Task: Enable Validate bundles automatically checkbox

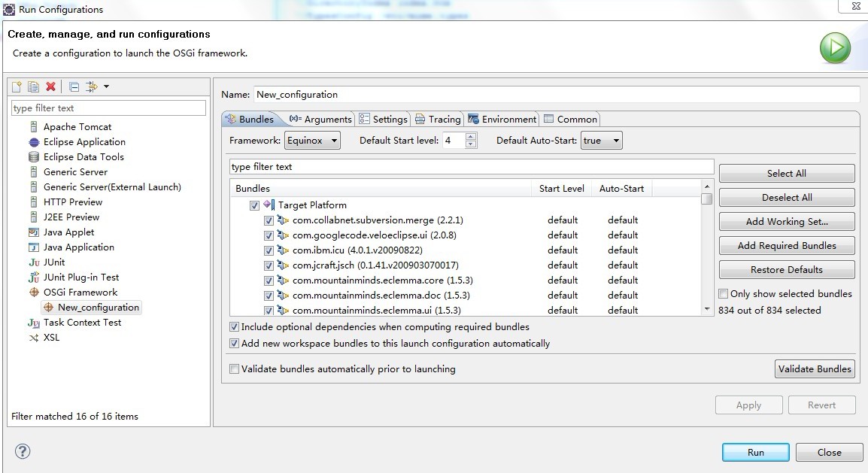Action: point(234,369)
